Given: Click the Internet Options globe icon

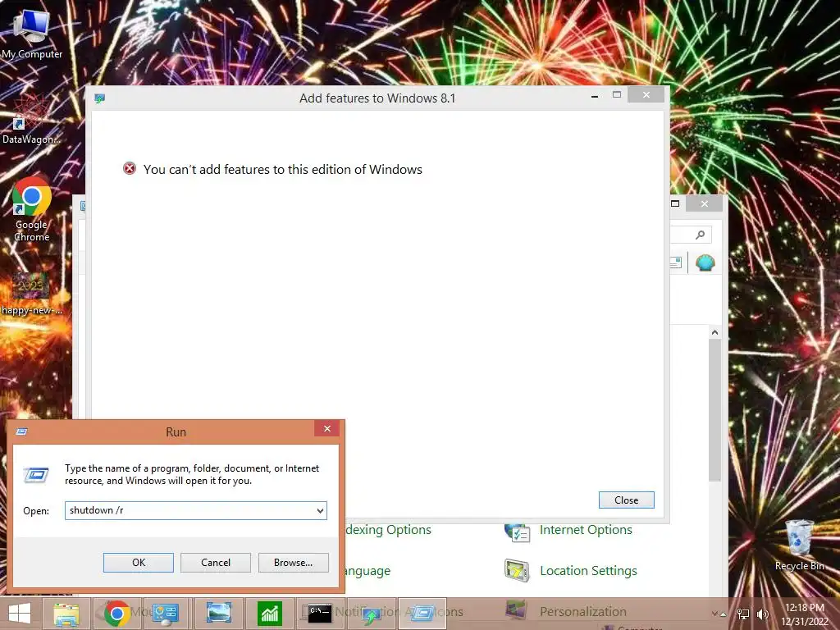Looking at the screenshot, I should [517, 532].
